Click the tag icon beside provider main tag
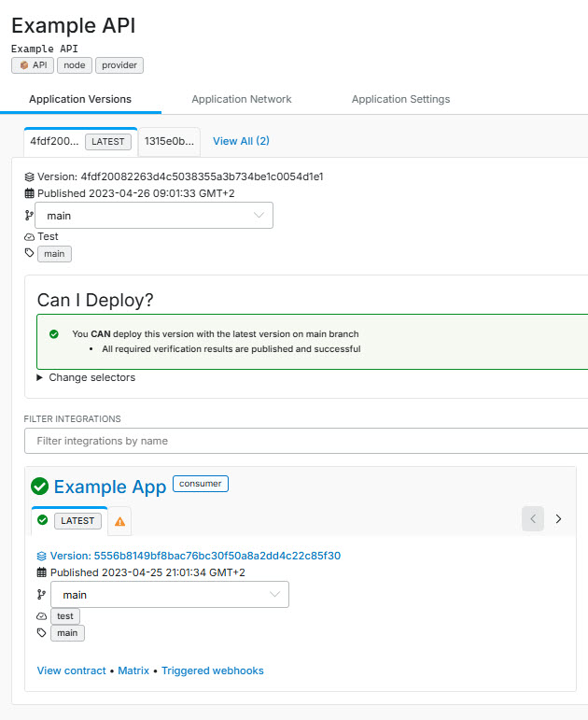 29,253
